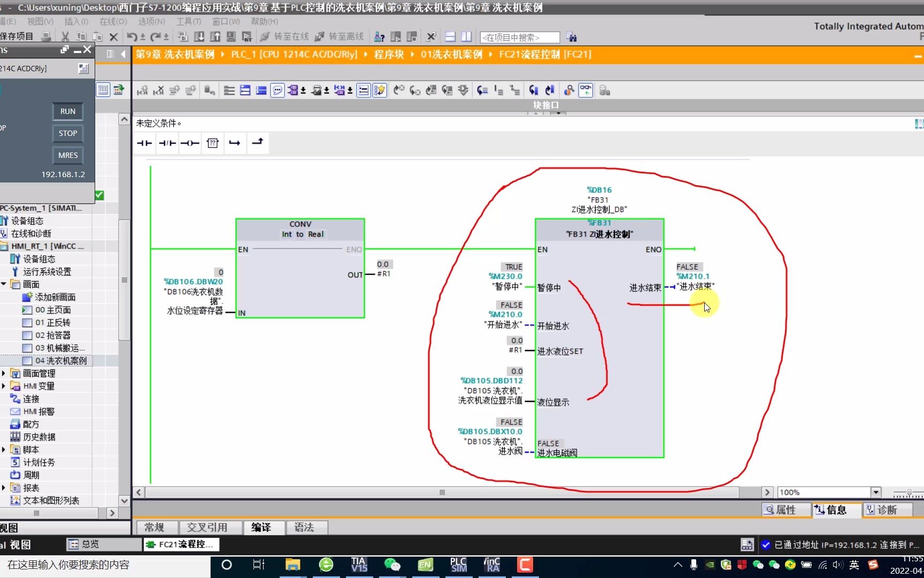Insert an empty box instruction
The width and height of the screenshot is (924, 578).
pyautogui.click(x=212, y=143)
